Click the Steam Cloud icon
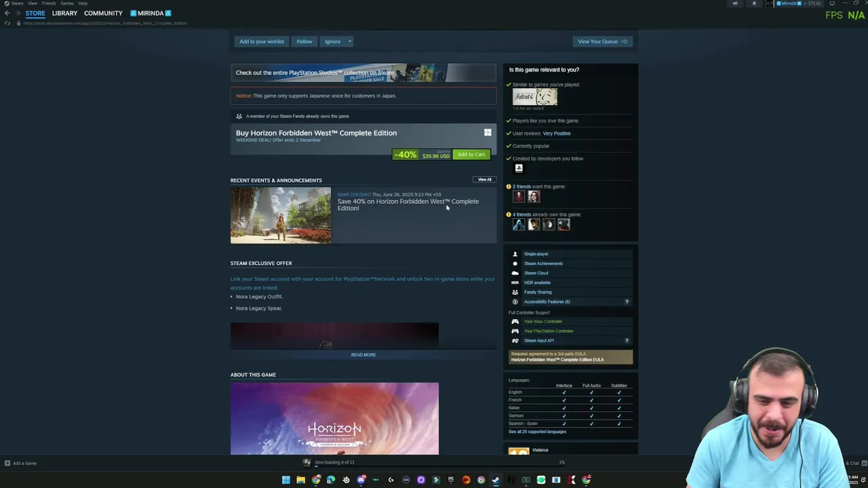 tap(515, 273)
